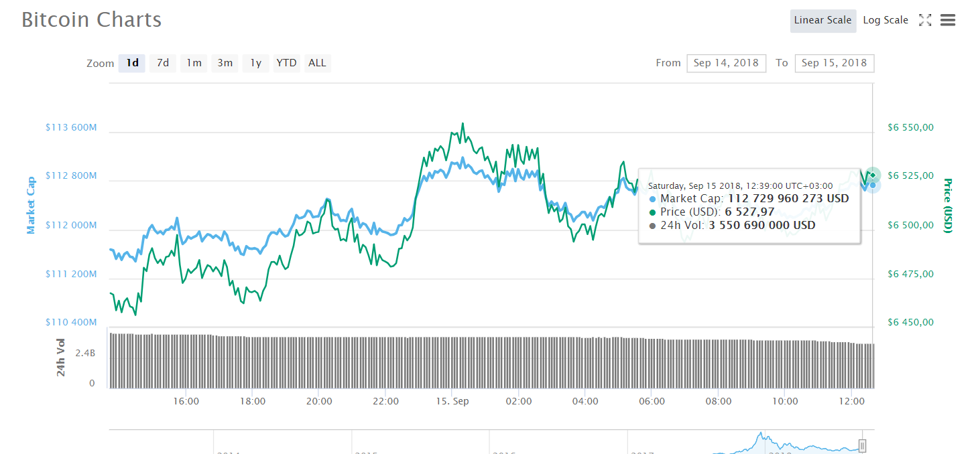Click the From date field

(x=726, y=63)
